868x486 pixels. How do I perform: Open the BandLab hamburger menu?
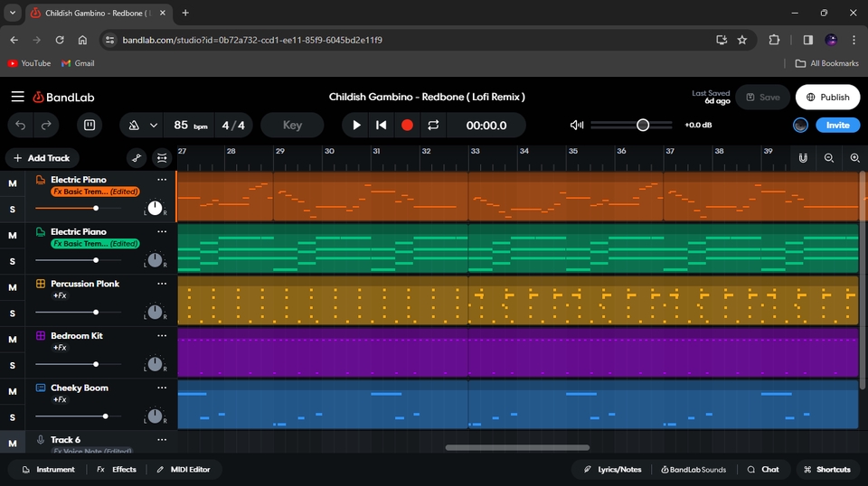(x=17, y=97)
